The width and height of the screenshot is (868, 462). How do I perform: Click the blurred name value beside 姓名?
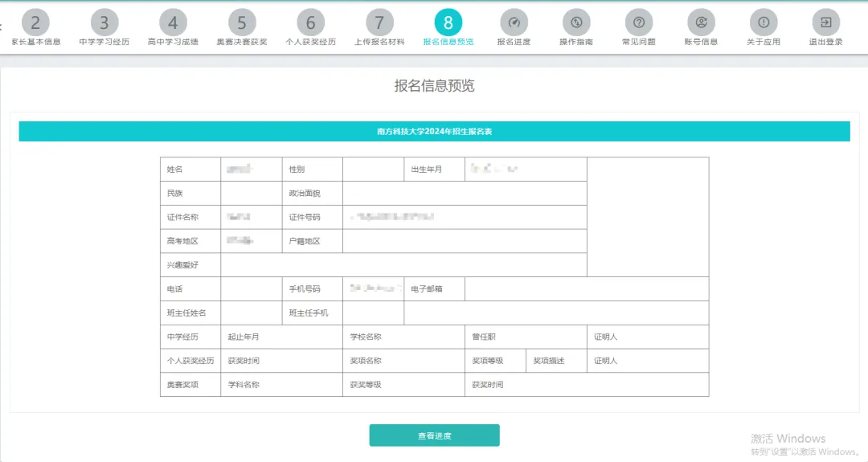[x=240, y=169]
